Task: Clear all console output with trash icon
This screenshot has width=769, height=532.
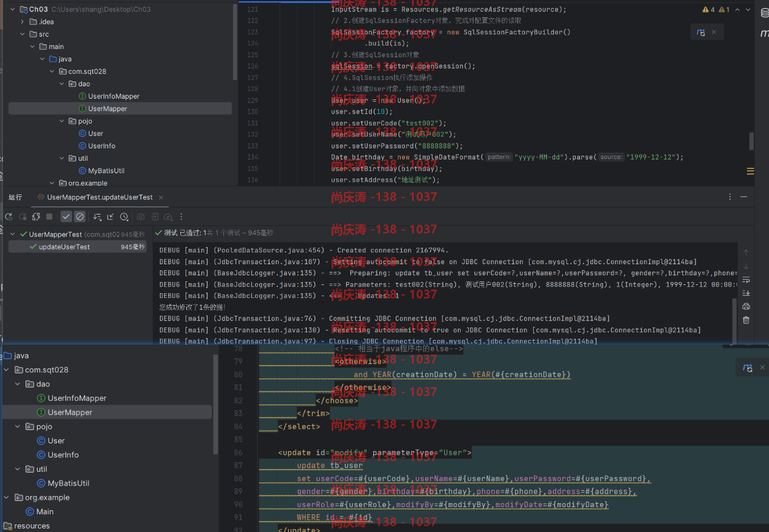Action: pyautogui.click(x=746, y=320)
